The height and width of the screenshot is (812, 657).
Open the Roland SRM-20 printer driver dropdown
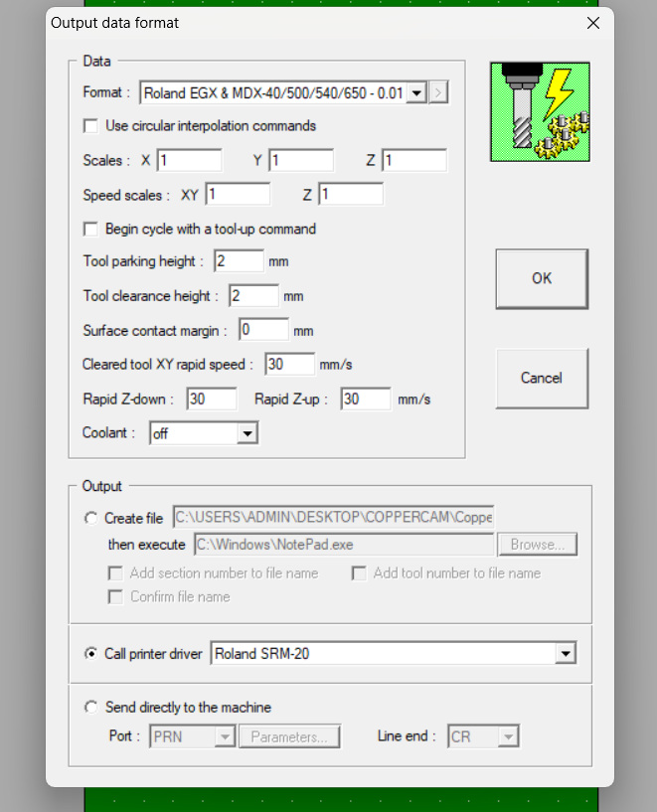[566, 654]
